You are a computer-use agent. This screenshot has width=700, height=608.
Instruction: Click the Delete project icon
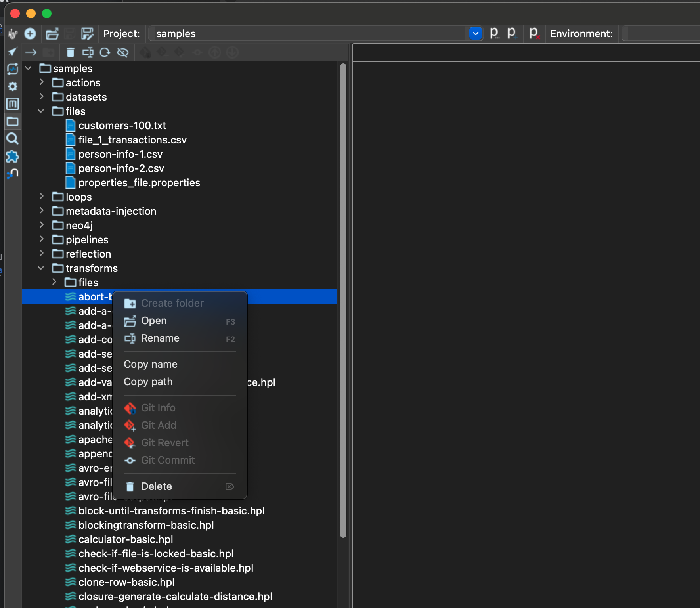click(534, 34)
